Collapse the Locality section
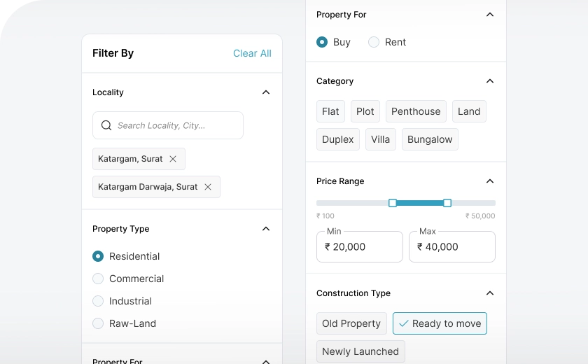Image resolution: width=588 pixels, height=364 pixels. coord(266,92)
